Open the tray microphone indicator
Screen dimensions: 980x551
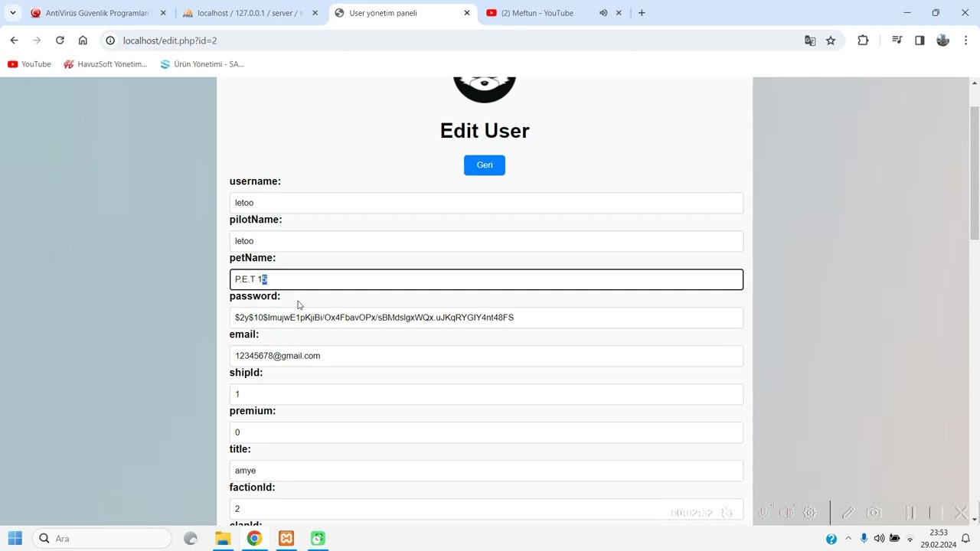click(864, 539)
